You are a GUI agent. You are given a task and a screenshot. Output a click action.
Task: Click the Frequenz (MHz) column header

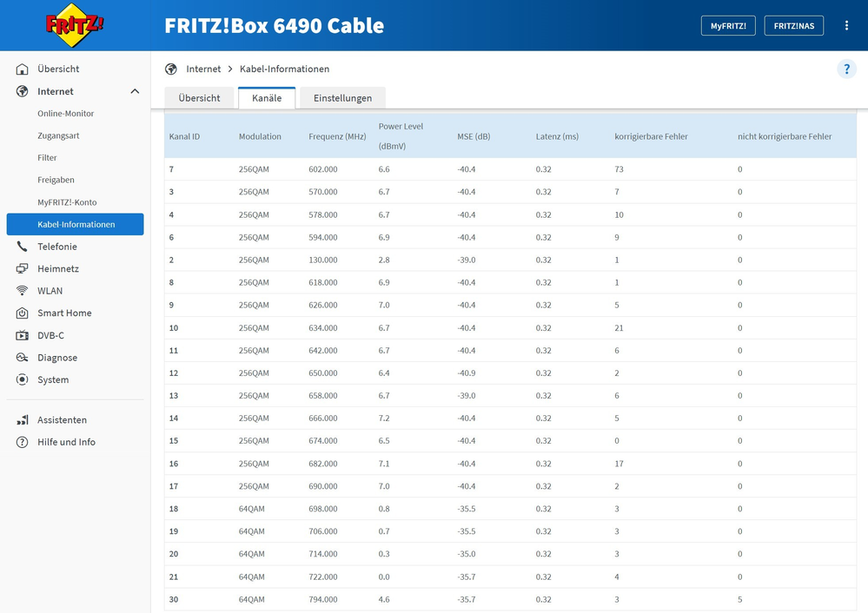pos(337,136)
